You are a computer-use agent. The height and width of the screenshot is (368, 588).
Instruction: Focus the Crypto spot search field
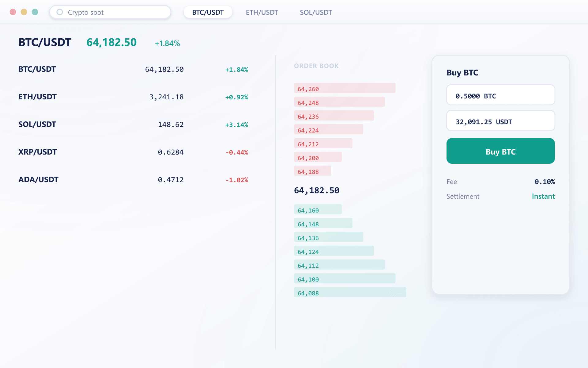110,12
